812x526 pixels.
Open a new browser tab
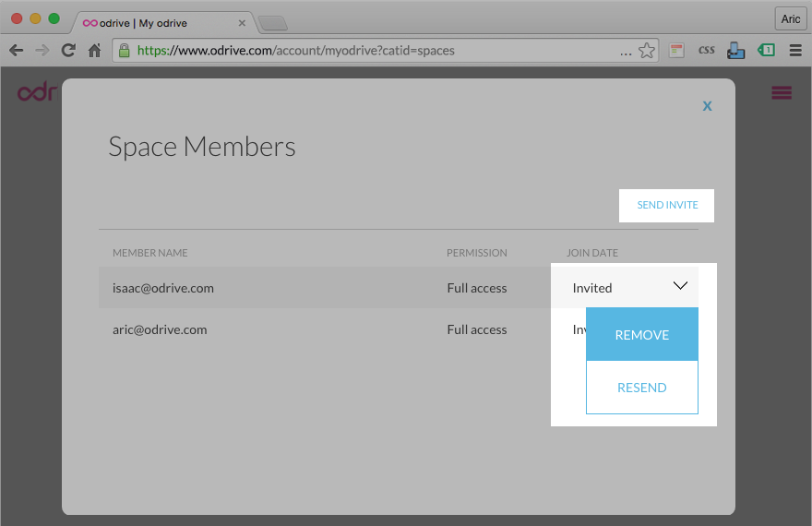tap(272, 23)
